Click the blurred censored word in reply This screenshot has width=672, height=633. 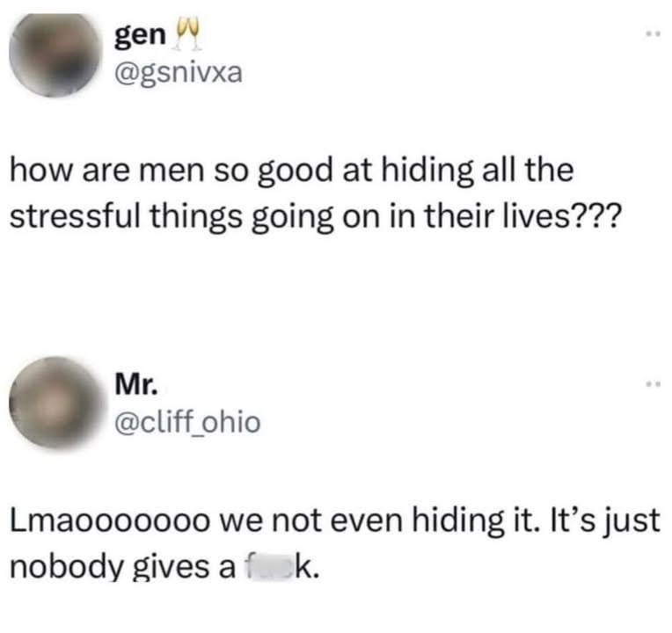point(268,566)
